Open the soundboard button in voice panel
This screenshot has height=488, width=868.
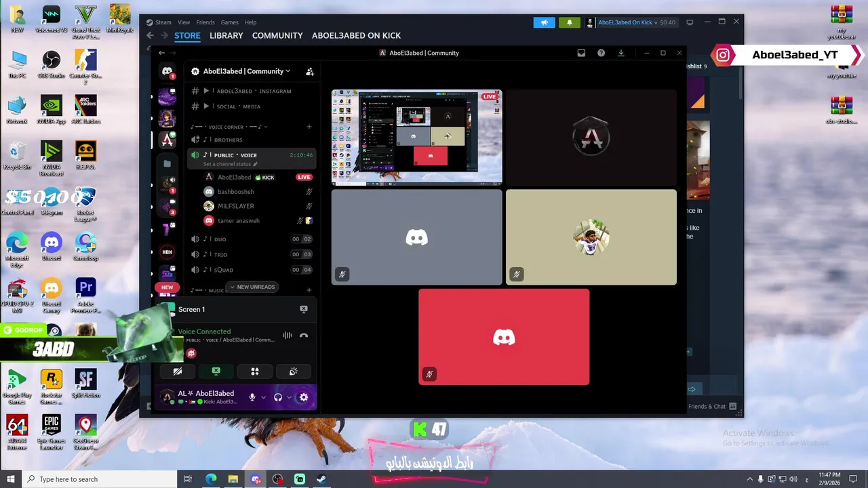pyautogui.click(x=293, y=371)
